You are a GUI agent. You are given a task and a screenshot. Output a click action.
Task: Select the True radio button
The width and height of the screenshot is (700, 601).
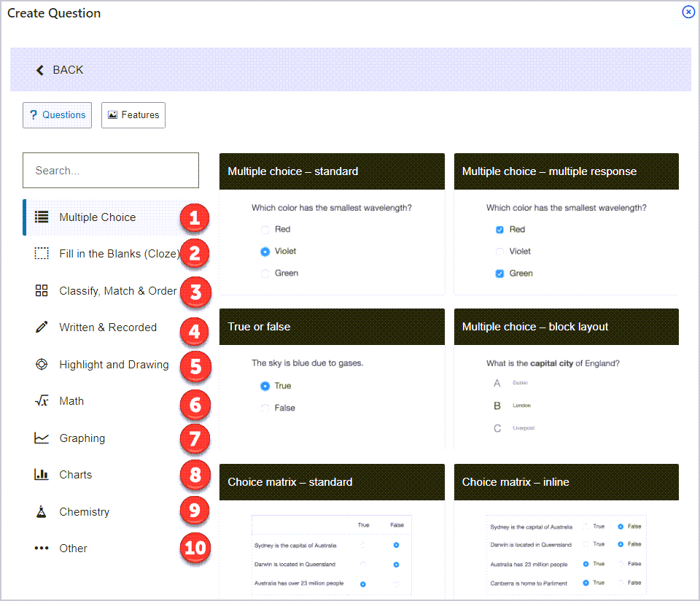[x=265, y=387]
